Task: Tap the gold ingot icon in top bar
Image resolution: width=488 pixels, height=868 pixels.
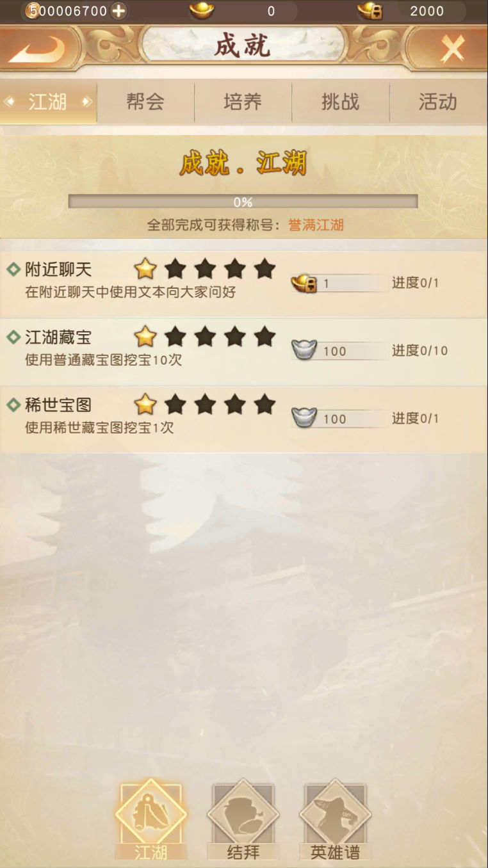Action: [x=202, y=10]
